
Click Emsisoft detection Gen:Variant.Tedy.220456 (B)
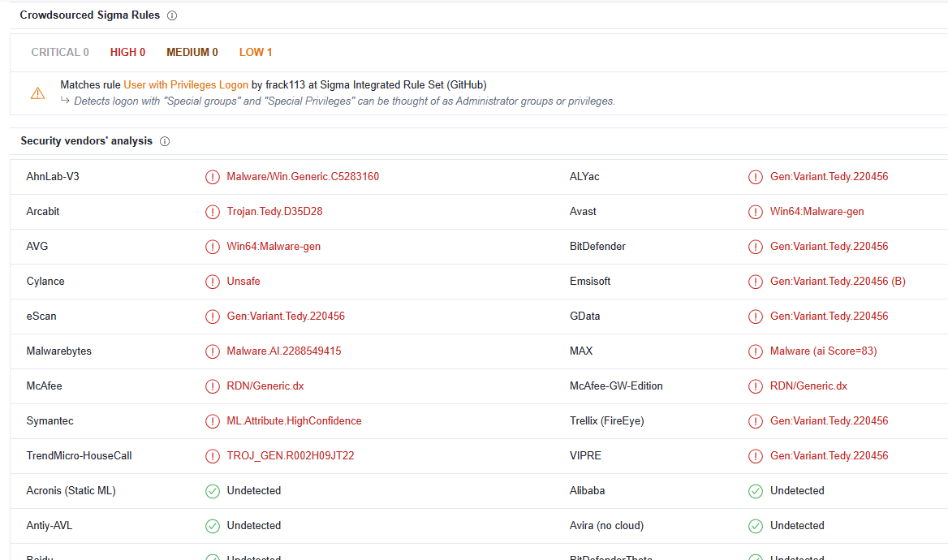[838, 281]
